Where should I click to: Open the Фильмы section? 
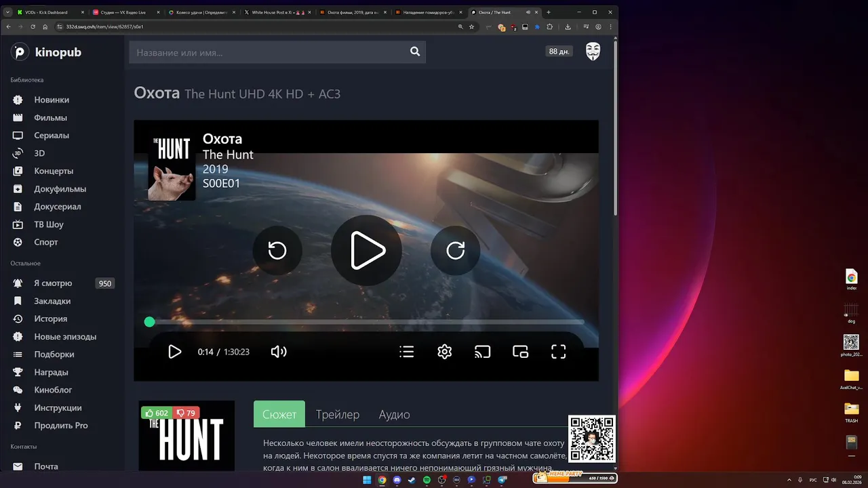coord(50,117)
